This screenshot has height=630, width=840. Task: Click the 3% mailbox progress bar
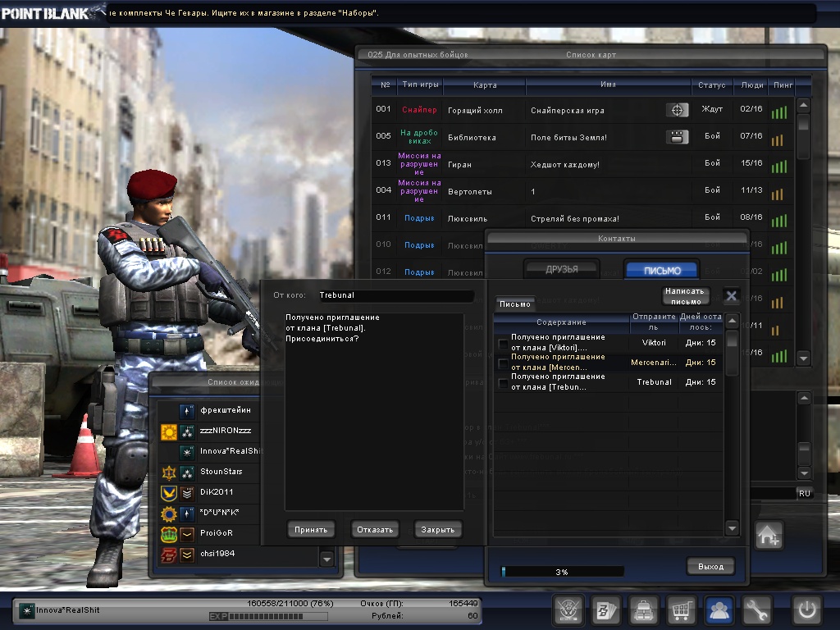562,572
